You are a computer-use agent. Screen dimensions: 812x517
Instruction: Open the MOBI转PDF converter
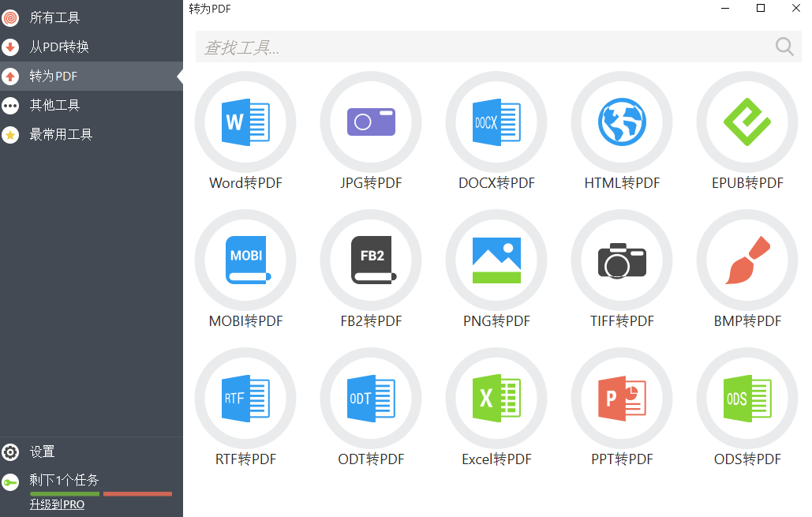pos(245,260)
